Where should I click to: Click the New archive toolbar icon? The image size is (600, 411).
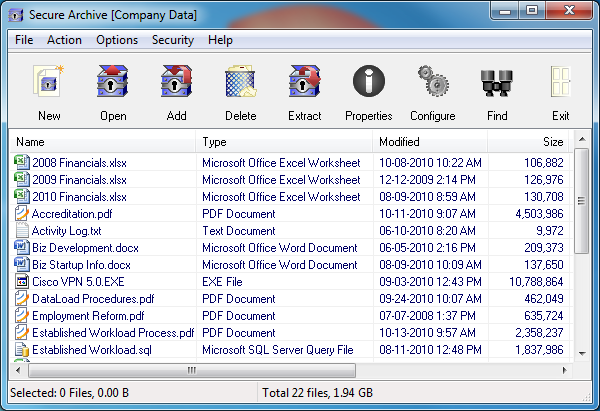[x=49, y=81]
